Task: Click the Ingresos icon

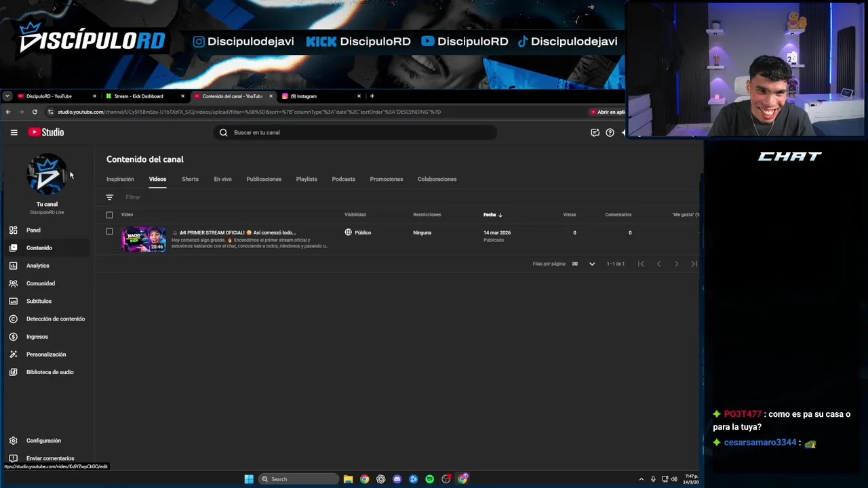Action: pos(13,336)
